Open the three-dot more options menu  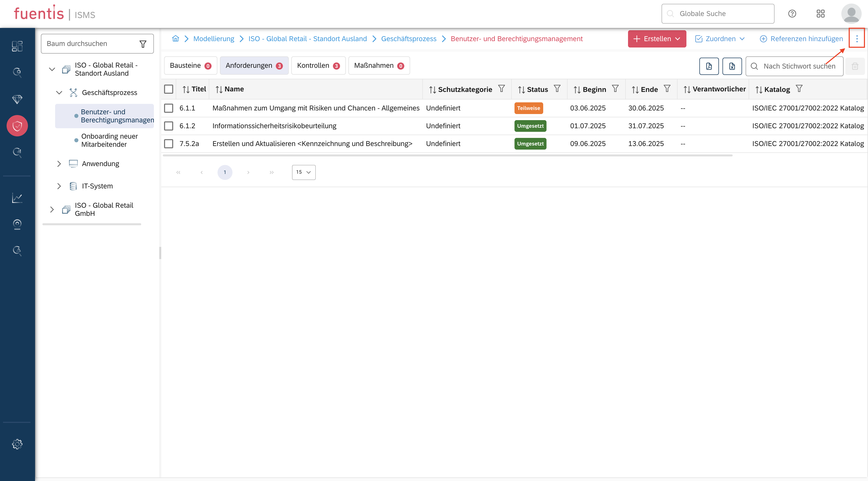(857, 38)
